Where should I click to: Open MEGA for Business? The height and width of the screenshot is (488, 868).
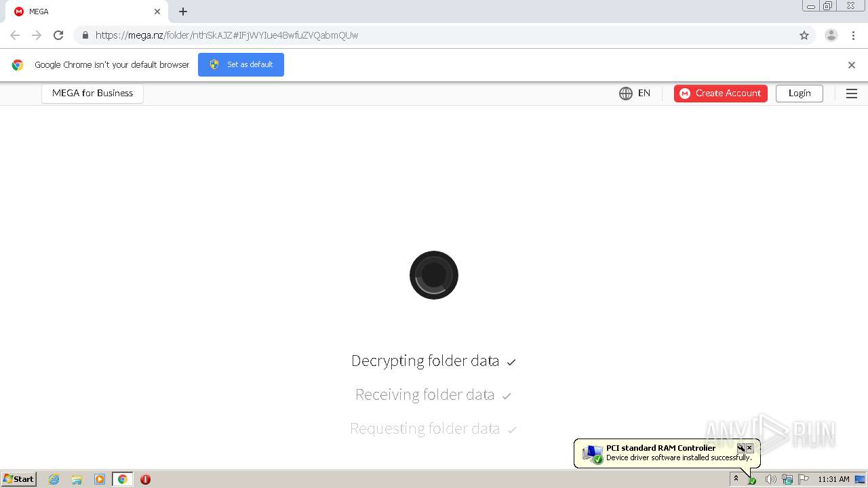92,93
